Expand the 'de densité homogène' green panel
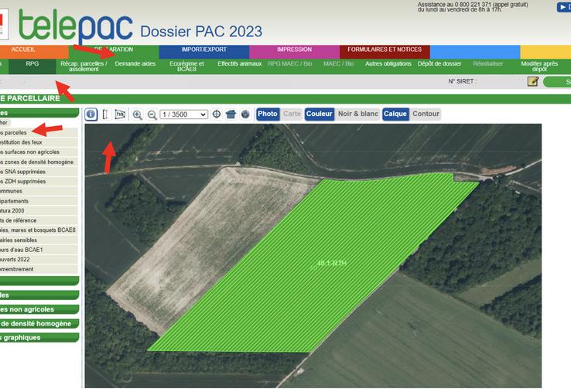 point(39,323)
